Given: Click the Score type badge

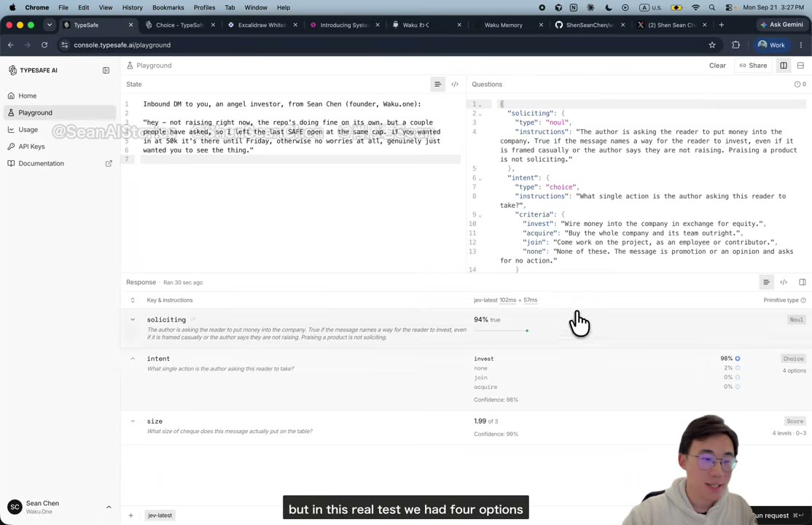Looking at the screenshot, I should [x=795, y=421].
